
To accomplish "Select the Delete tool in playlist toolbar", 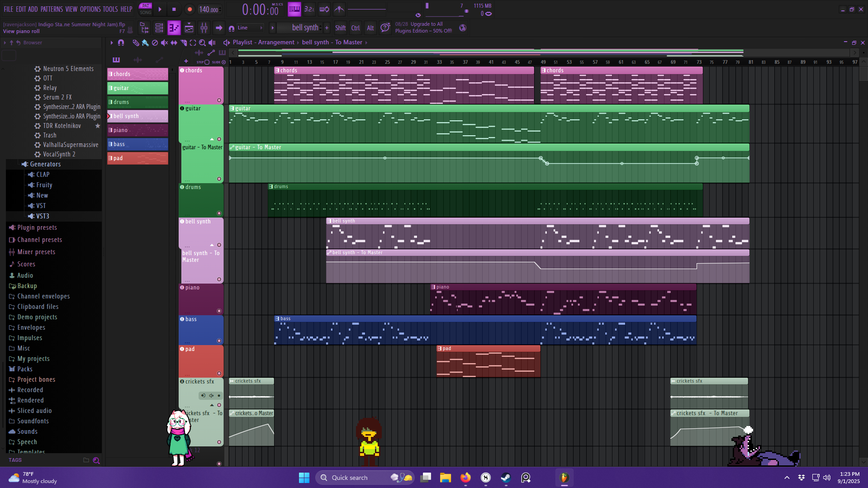I will tap(155, 43).
